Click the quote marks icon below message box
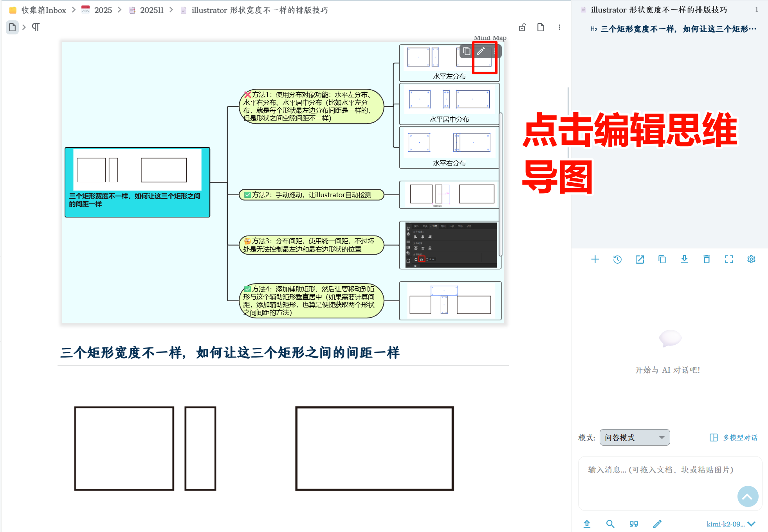Screen dimensions: 768x532 [x=634, y=524]
